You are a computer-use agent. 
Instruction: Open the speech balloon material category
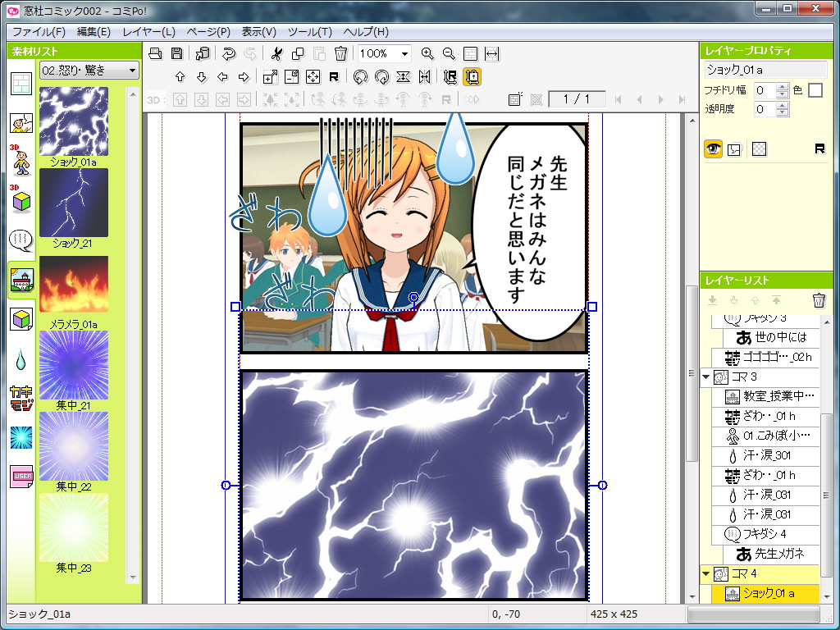21,241
